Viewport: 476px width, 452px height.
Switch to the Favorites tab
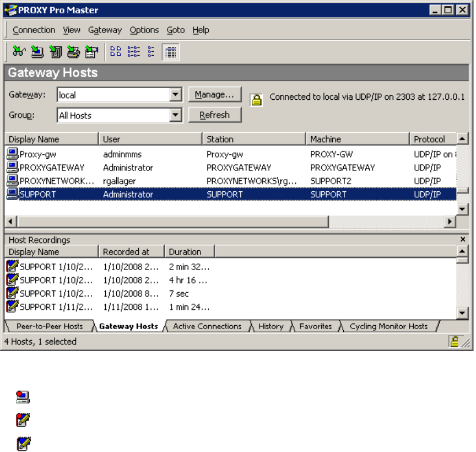point(316,326)
